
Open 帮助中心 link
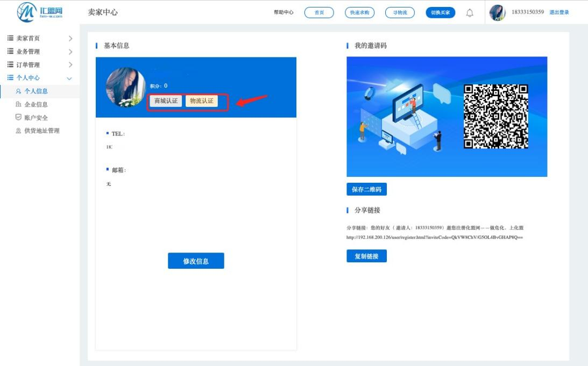click(284, 12)
